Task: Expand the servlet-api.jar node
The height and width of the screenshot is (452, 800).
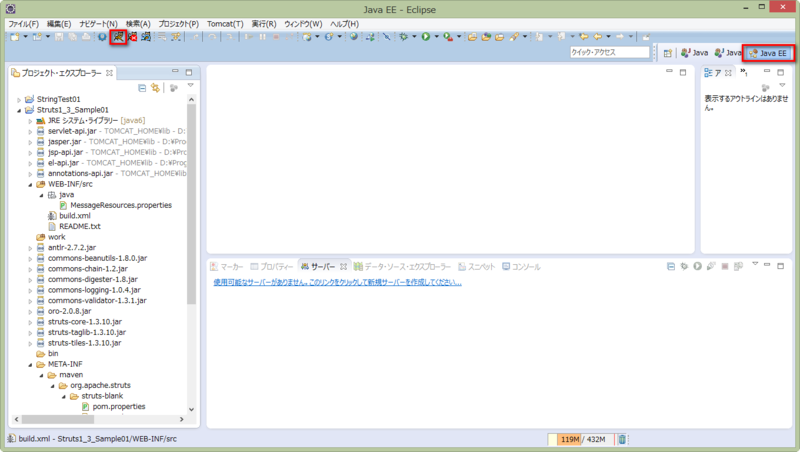Action: [30, 132]
